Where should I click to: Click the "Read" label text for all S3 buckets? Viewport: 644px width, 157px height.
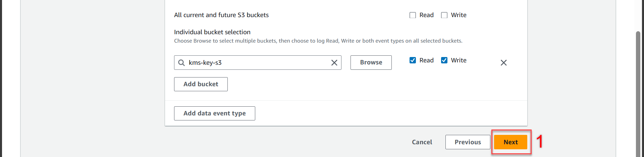[x=426, y=15]
